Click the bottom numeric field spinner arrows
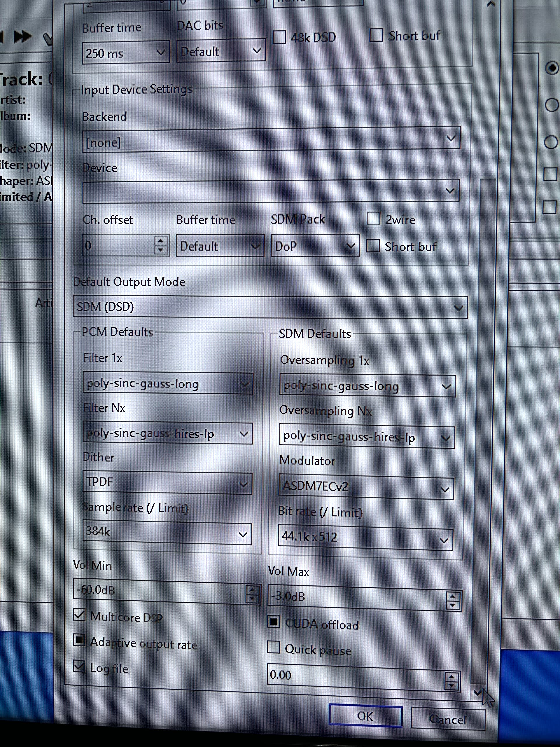 451,681
